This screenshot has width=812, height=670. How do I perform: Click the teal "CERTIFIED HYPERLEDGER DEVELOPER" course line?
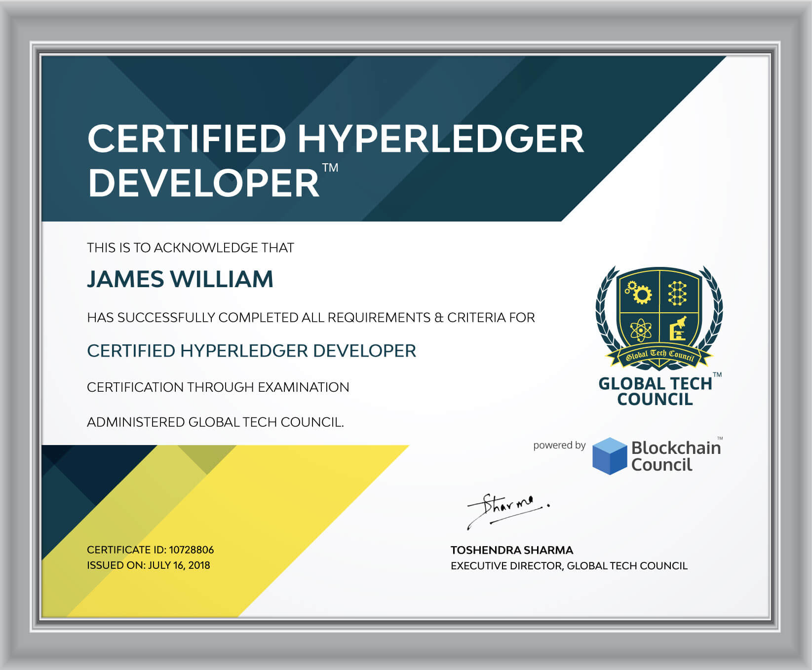click(252, 351)
